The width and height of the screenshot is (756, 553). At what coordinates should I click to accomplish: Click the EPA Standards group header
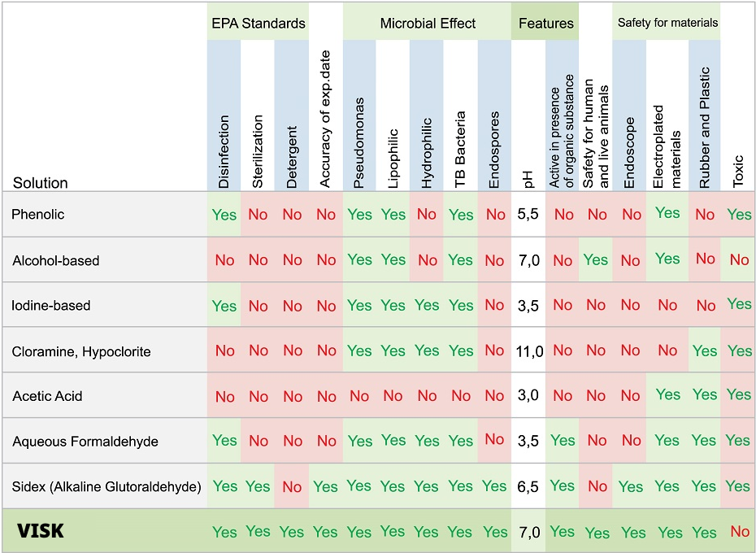(257, 24)
